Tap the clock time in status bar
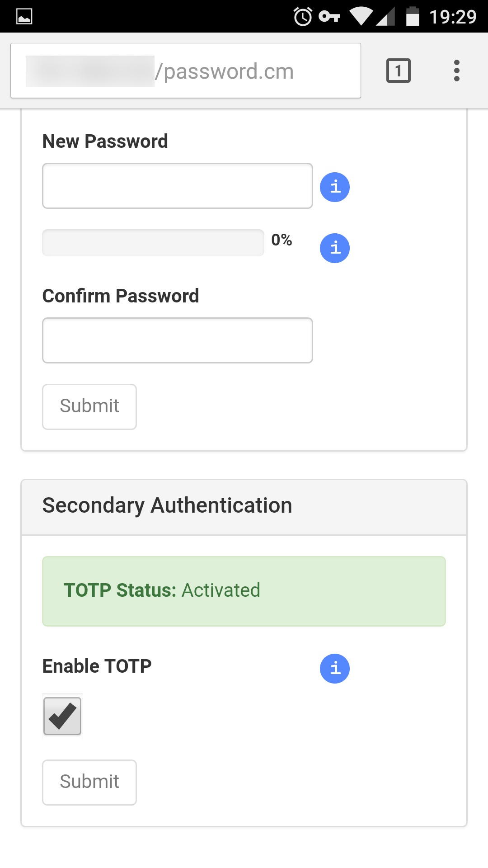Screen dimensions: 488x868 click(453, 17)
